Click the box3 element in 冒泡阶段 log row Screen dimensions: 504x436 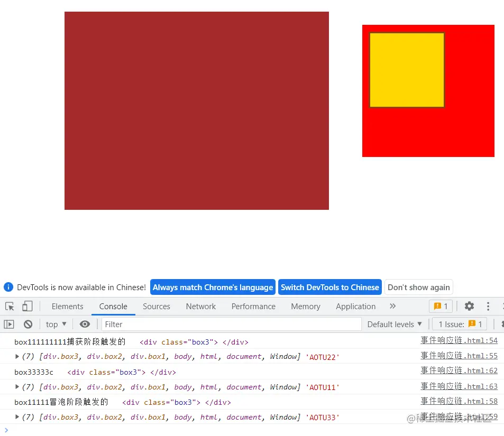(177, 403)
